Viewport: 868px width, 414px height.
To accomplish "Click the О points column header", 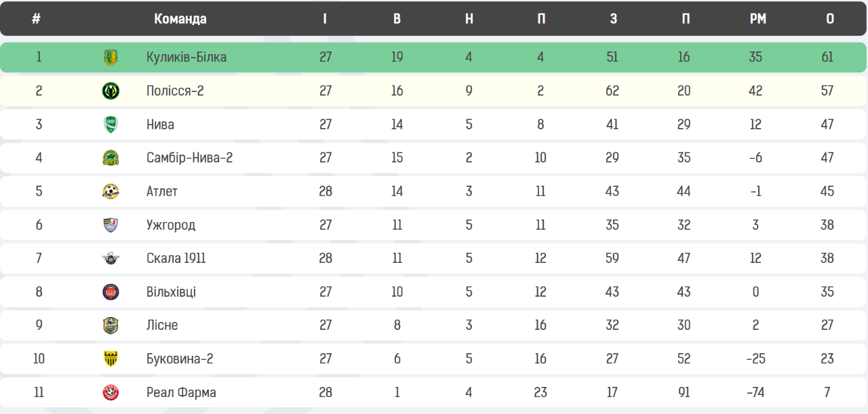I will coord(830,19).
